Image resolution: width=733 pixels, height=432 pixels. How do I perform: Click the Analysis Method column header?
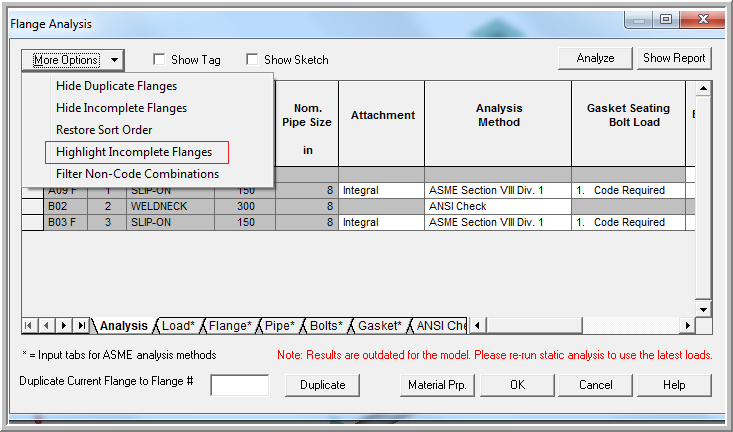point(498,123)
